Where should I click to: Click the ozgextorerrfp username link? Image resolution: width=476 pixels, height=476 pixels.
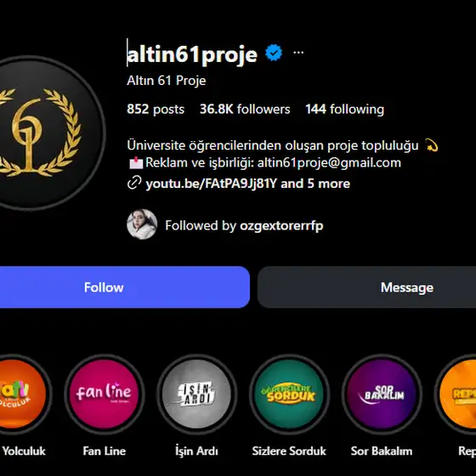[281, 226]
